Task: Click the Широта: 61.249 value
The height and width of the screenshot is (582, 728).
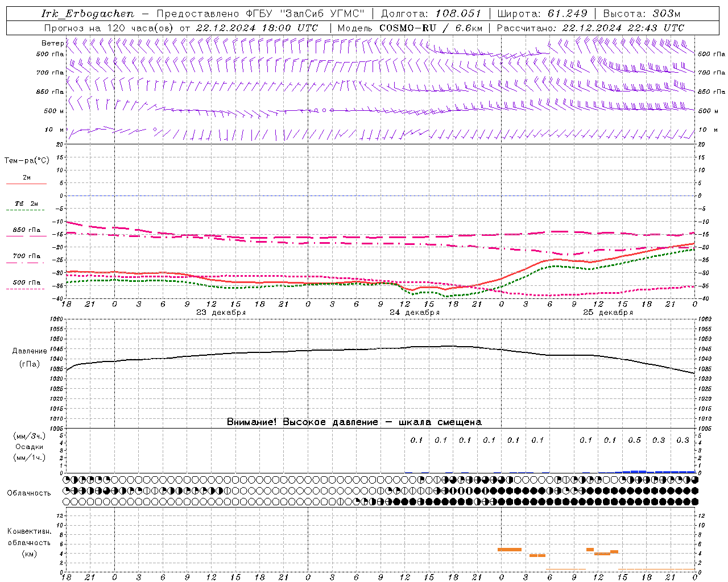Action: tap(542, 14)
